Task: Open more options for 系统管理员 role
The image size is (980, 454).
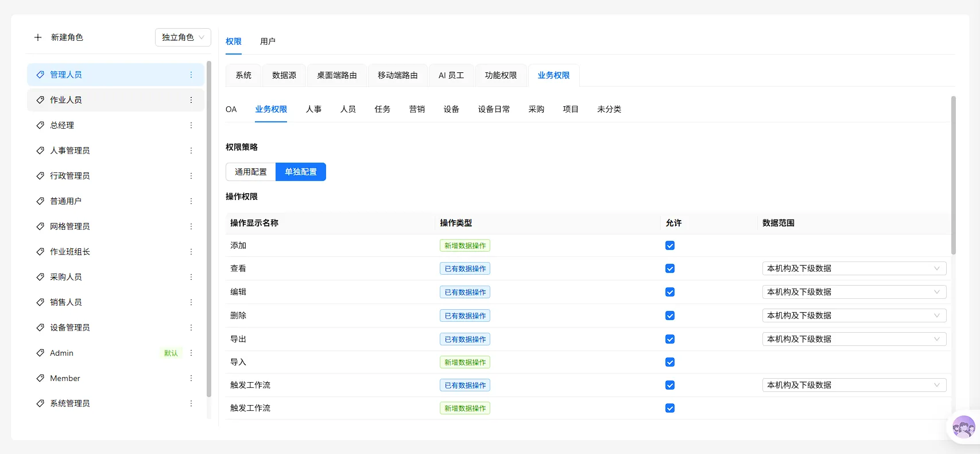Action: [191, 403]
